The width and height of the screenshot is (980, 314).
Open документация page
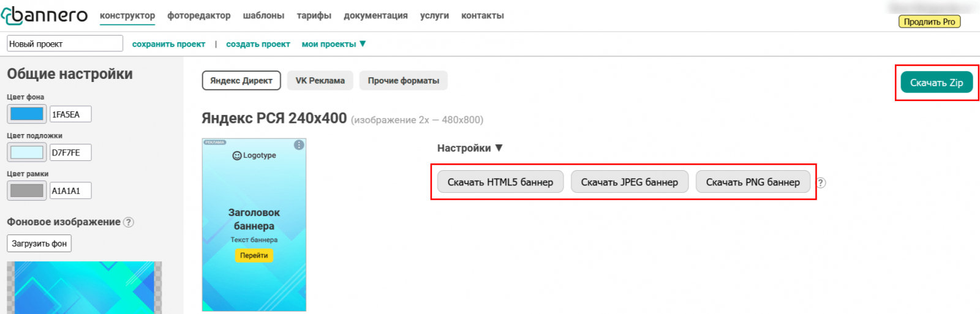pyautogui.click(x=375, y=16)
